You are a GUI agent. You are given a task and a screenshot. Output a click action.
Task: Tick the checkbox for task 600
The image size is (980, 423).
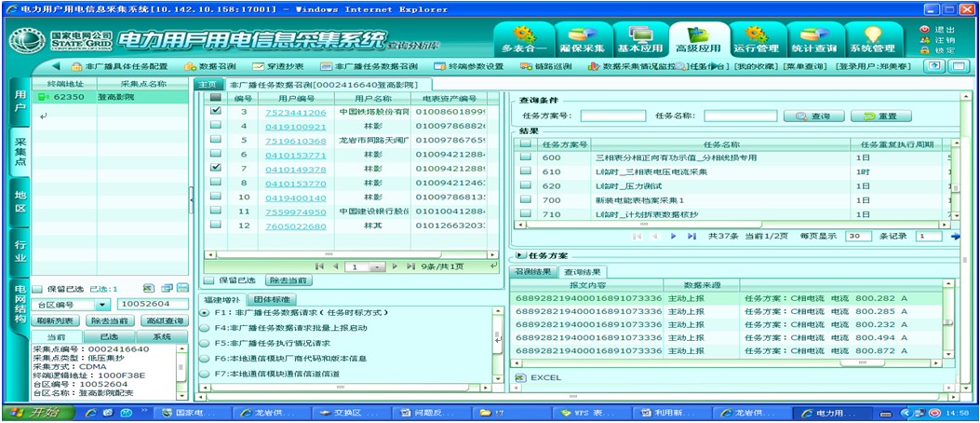coord(526,157)
